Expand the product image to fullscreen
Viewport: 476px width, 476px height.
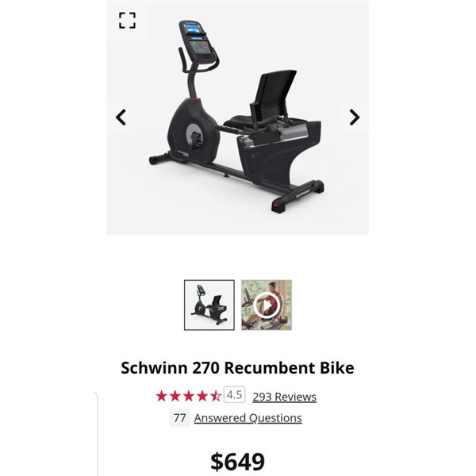[127, 21]
